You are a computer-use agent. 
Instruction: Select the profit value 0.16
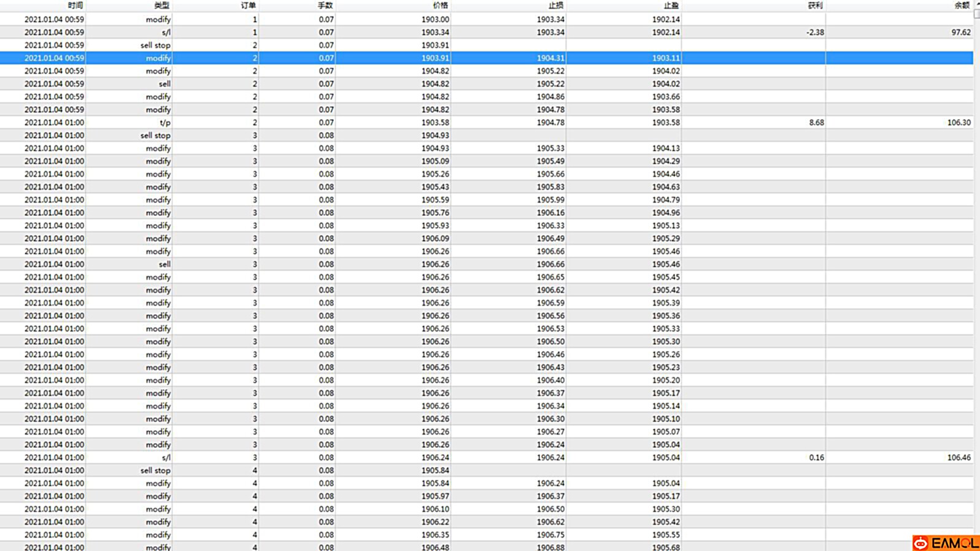816,458
